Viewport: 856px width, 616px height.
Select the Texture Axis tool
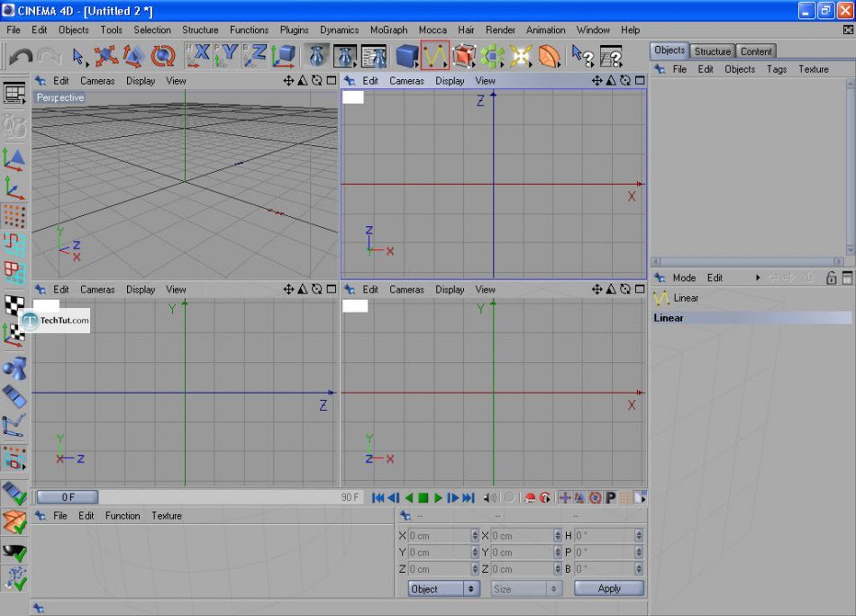pos(14,334)
